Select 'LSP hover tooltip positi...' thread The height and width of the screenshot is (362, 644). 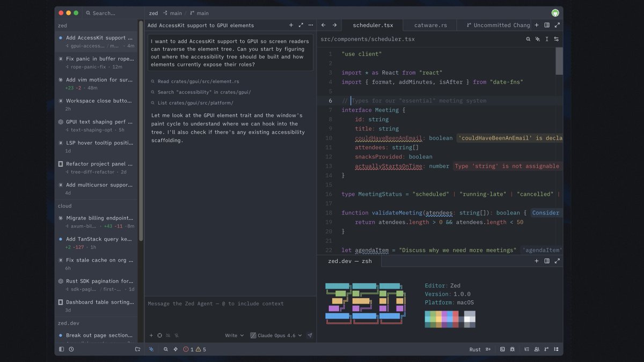click(x=96, y=146)
